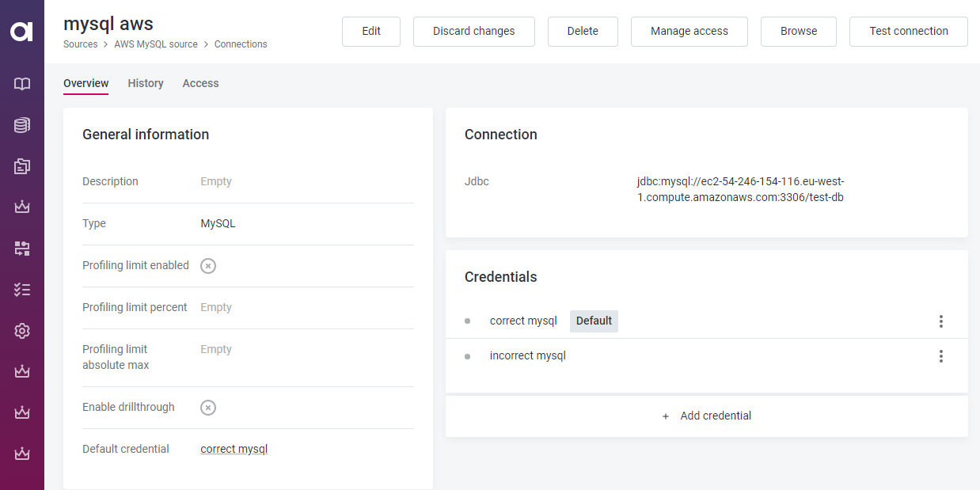This screenshot has height=490, width=980.
Task: Open the database stack icon in sidebar
Action: pyautogui.click(x=22, y=125)
